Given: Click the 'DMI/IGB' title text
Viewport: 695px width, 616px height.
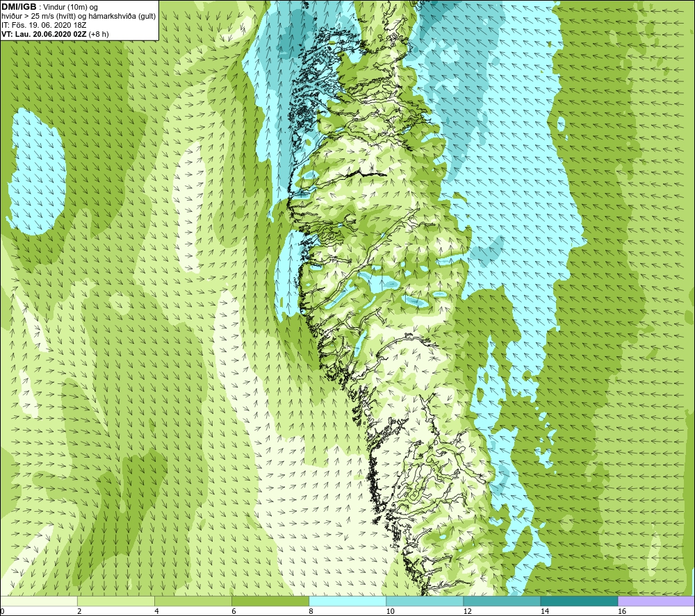Looking at the screenshot, I should point(19,7).
